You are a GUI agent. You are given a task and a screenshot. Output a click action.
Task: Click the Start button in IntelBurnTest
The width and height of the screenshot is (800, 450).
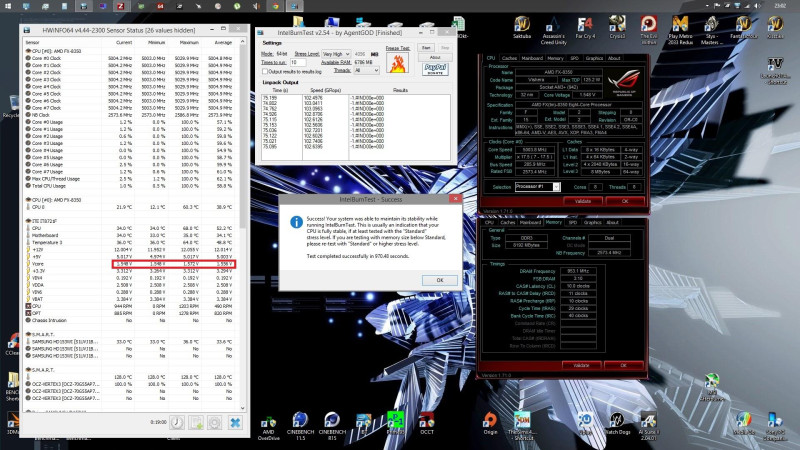[426, 47]
